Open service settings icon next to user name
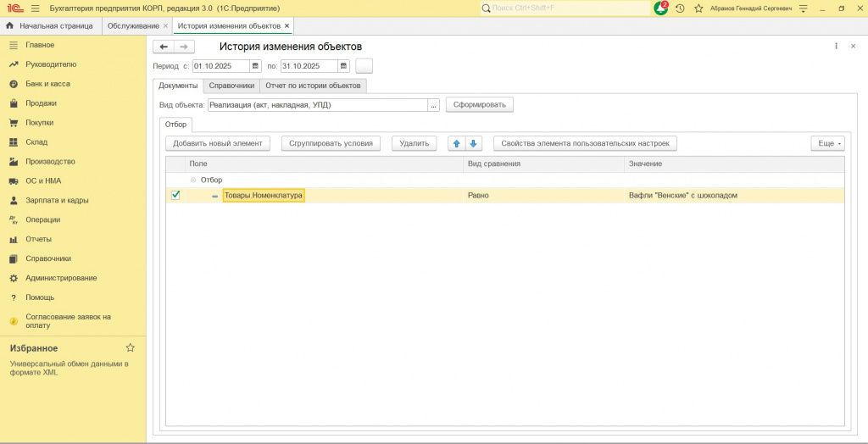The height and width of the screenshot is (444, 868). coord(804,8)
